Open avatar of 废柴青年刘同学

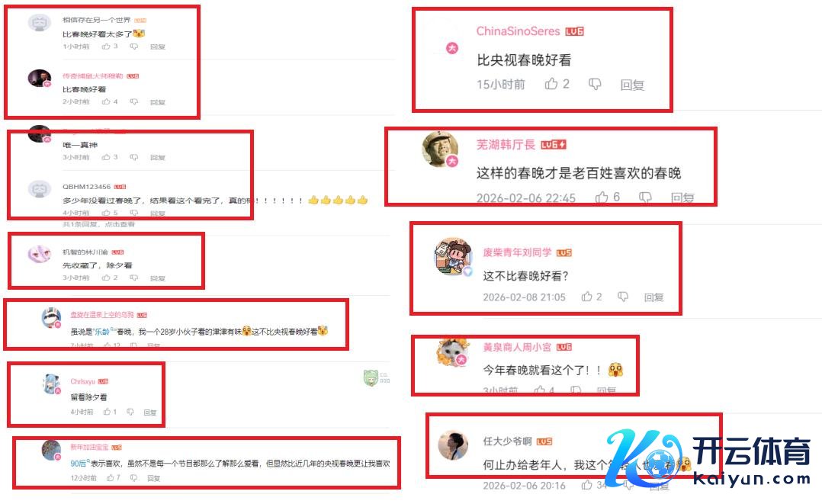click(453, 255)
